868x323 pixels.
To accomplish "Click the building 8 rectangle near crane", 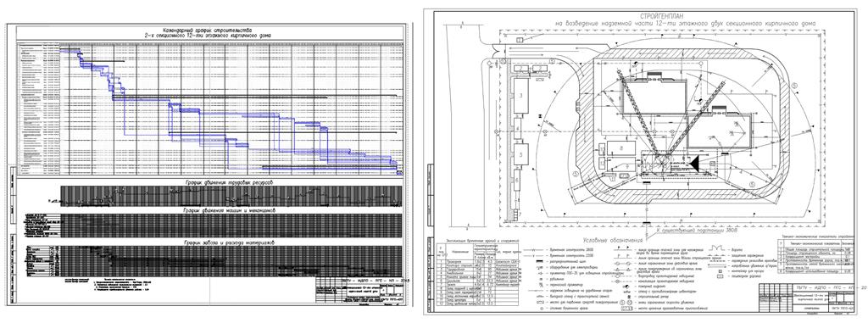I will 621,148.
